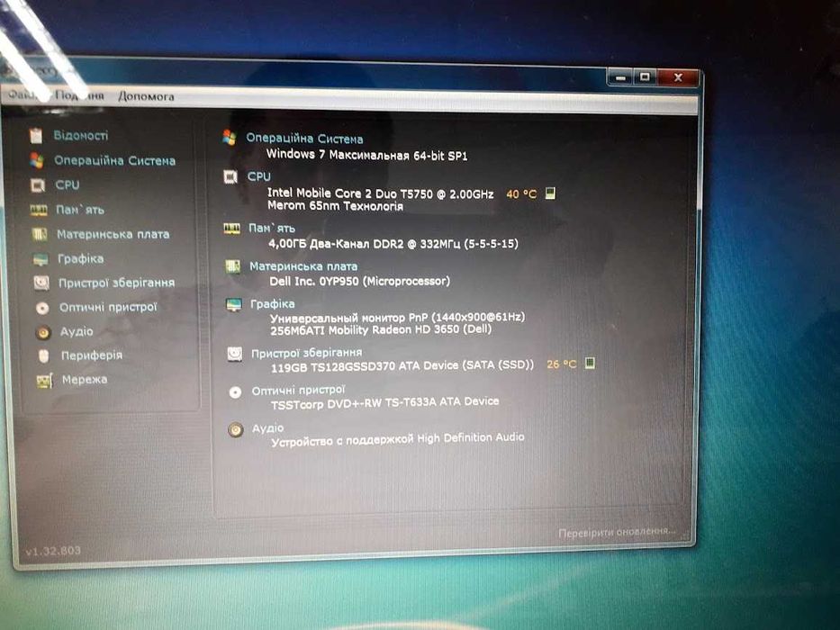The width and height of the screenshot is (840, 630).
Task: Click the v1.32.803 version label
Action: 53,551
